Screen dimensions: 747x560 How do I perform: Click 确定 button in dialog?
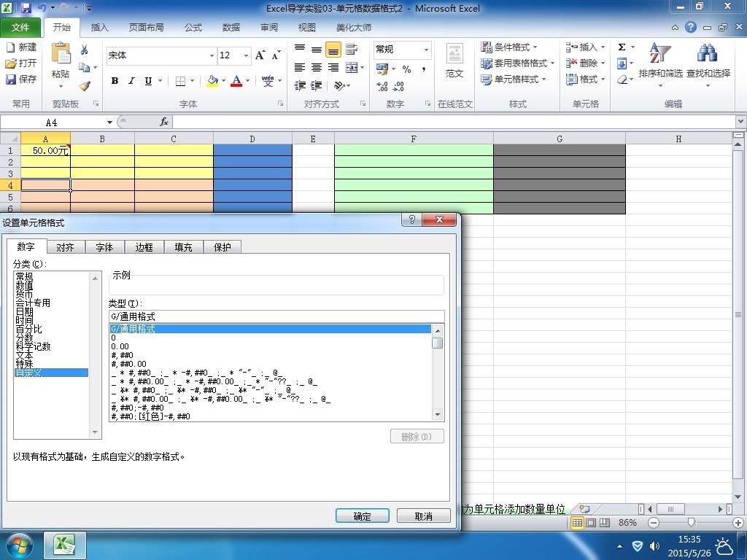(x=362, y=516)
